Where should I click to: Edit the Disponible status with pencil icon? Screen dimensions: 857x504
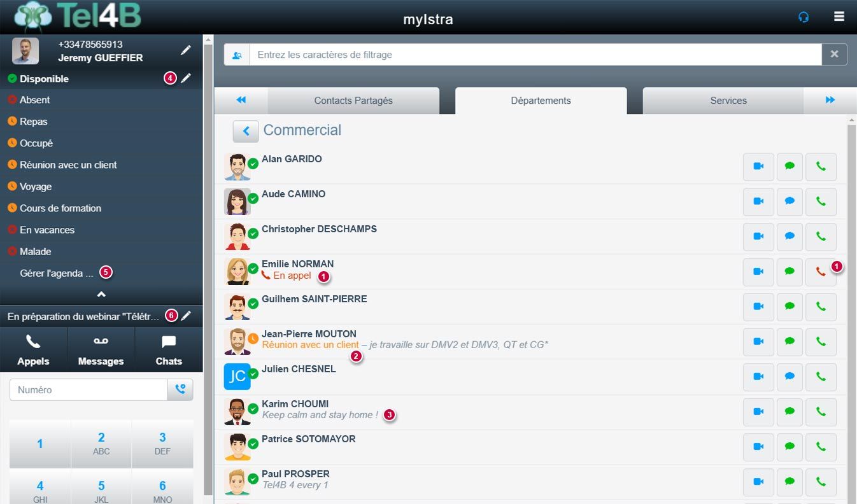click(185, 78)
